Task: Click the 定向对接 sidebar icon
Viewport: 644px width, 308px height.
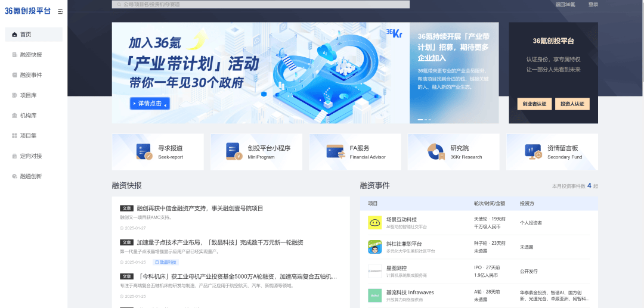Action: 15,156
